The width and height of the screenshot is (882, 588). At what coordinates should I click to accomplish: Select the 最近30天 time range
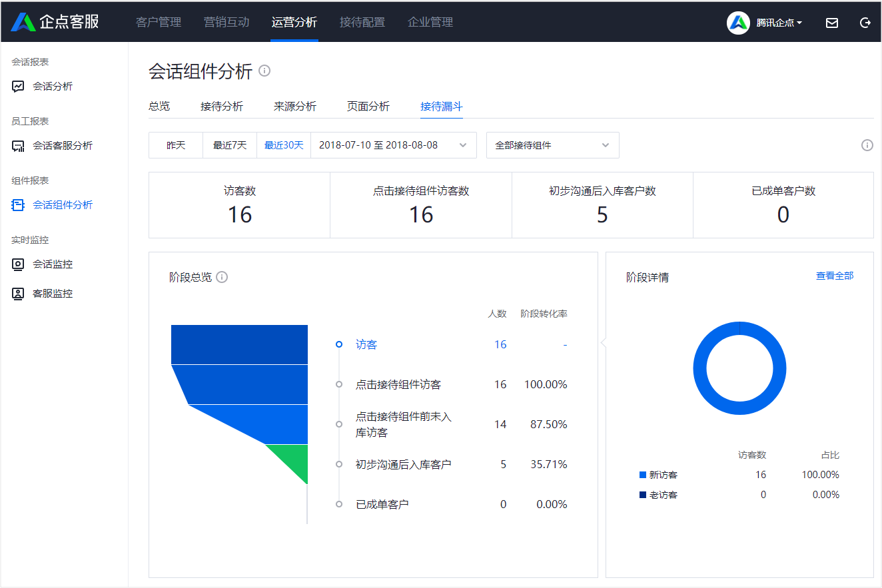pos(284,145)
